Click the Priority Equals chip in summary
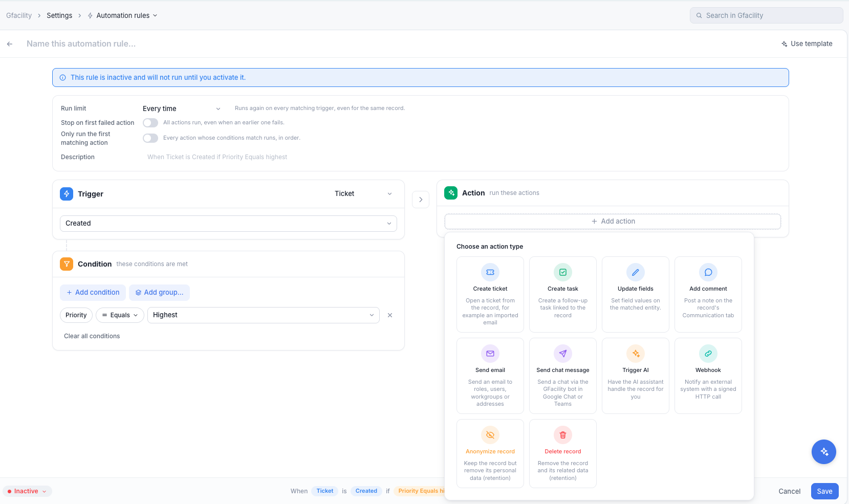 [x=420, y=491]
